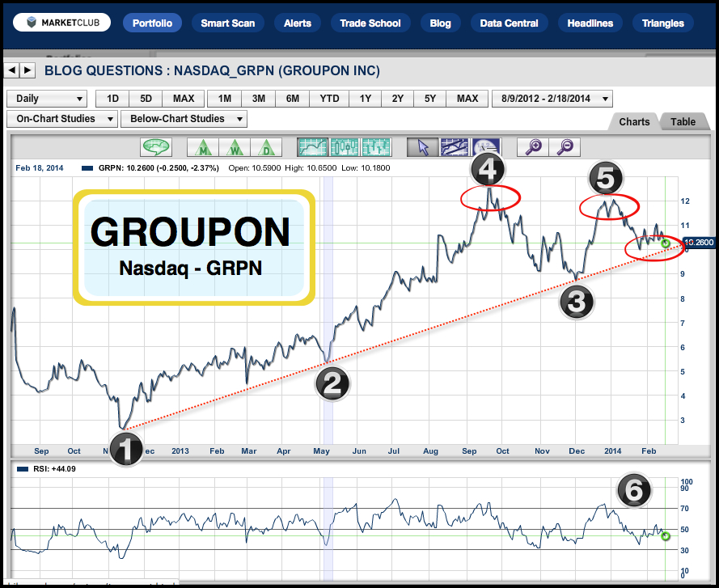Viewport: 719px width, 588px height.
Task: Select the daily triangle 'D' icon
Action: click(x=266, y=147)
